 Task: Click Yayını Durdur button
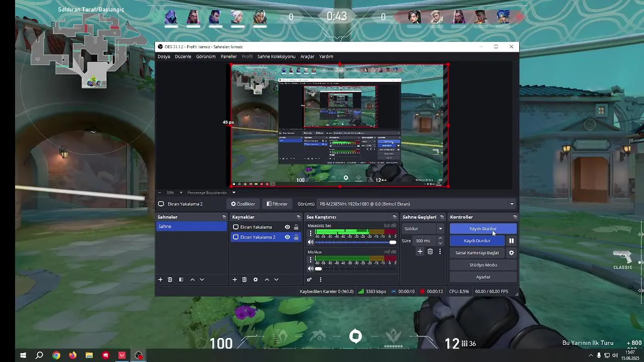point(483,229)
